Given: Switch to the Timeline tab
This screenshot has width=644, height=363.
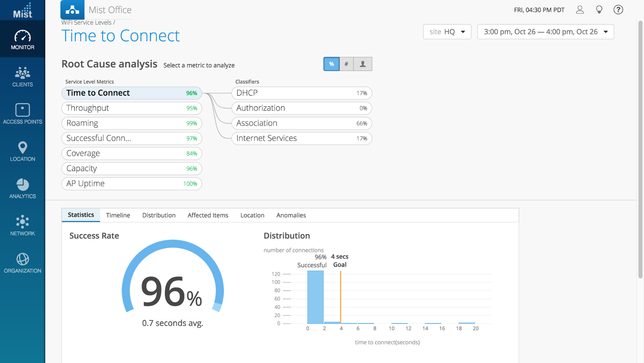Looking at the screenshot, I should pos(118,215).
